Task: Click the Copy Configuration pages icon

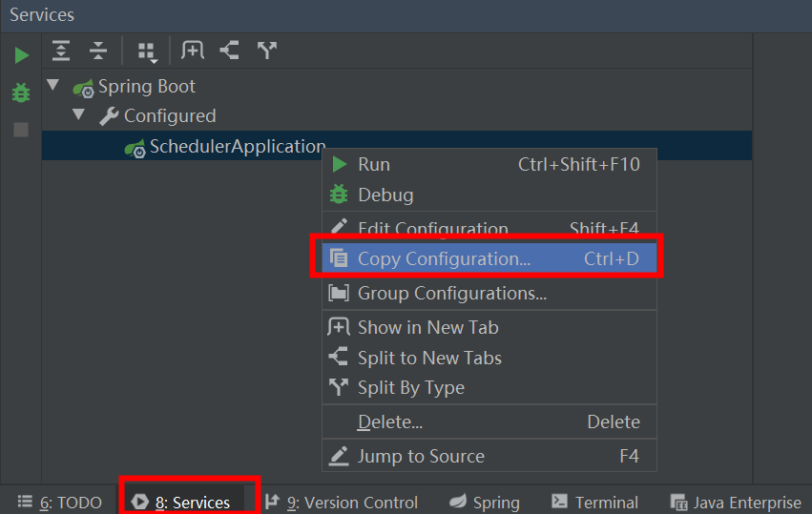Action: coord(339,257)
